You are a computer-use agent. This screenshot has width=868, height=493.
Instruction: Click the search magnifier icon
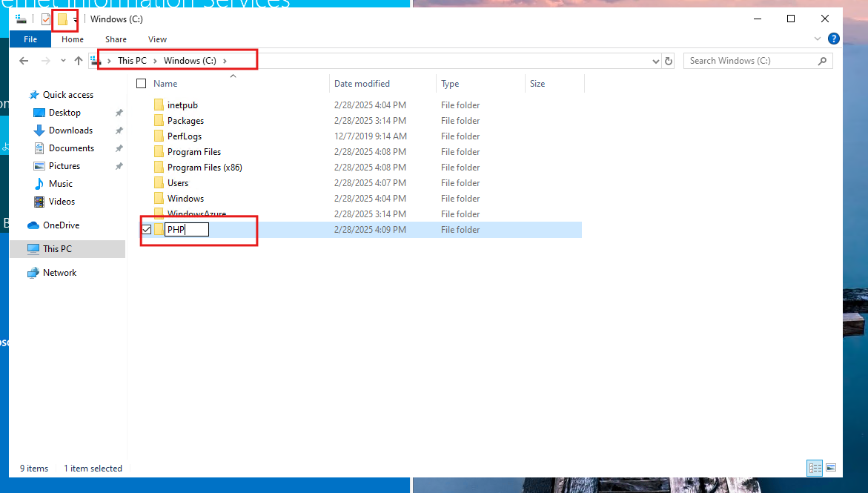[822, 61]
